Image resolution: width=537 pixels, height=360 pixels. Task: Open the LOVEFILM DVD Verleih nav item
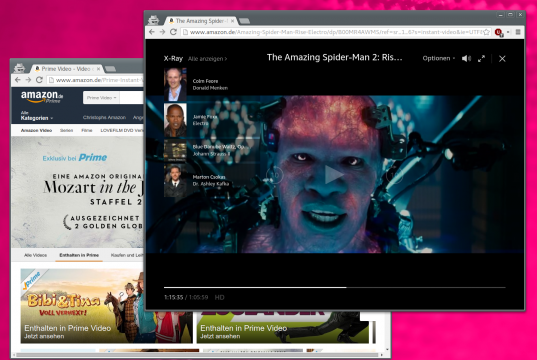[x=122, y=131]
